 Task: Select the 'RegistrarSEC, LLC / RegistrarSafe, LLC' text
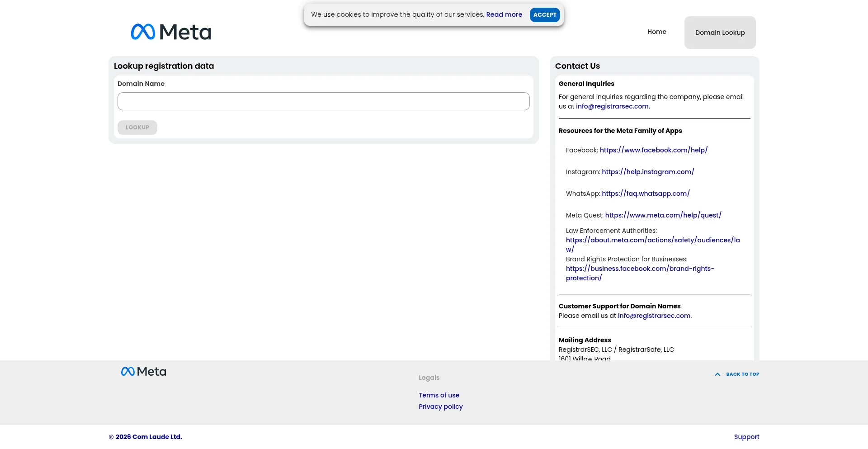point(616,350)
